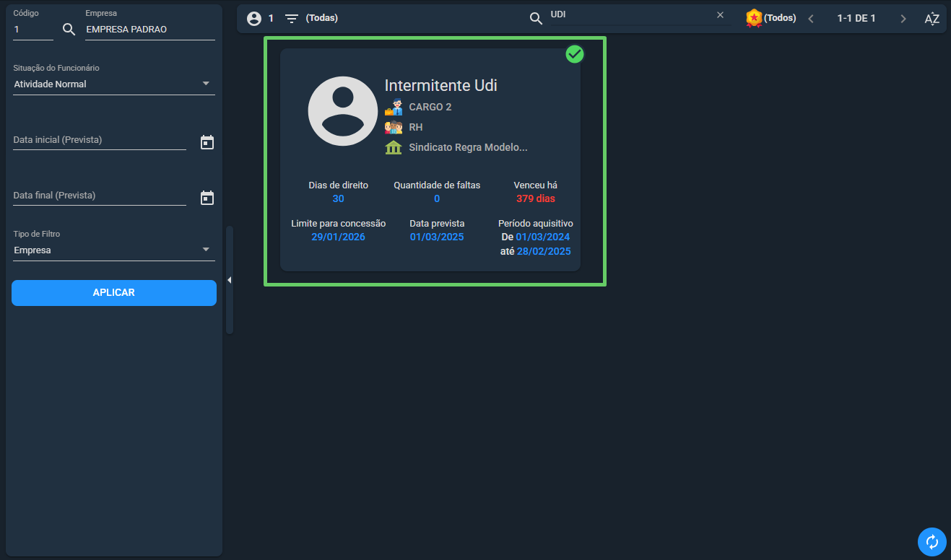This screenshot has height=560, width=951.
Task: Click the period start date 01/03/2024
Action: [543, 237]
